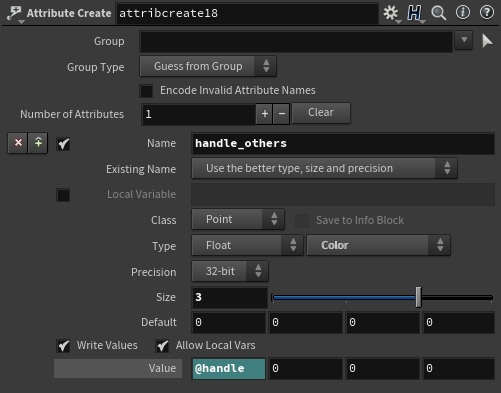Click the second Value component field
501x393 pixels.
(306, 369)
